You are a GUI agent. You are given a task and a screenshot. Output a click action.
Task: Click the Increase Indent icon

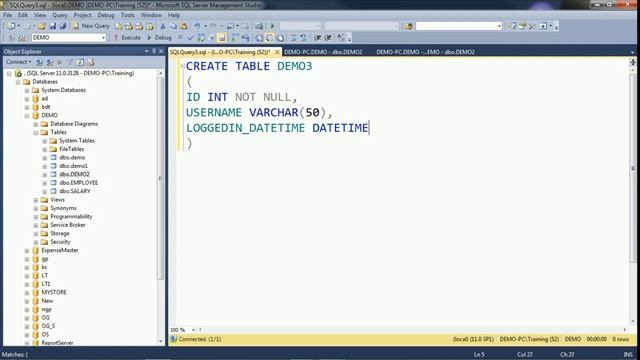[328, 38]
